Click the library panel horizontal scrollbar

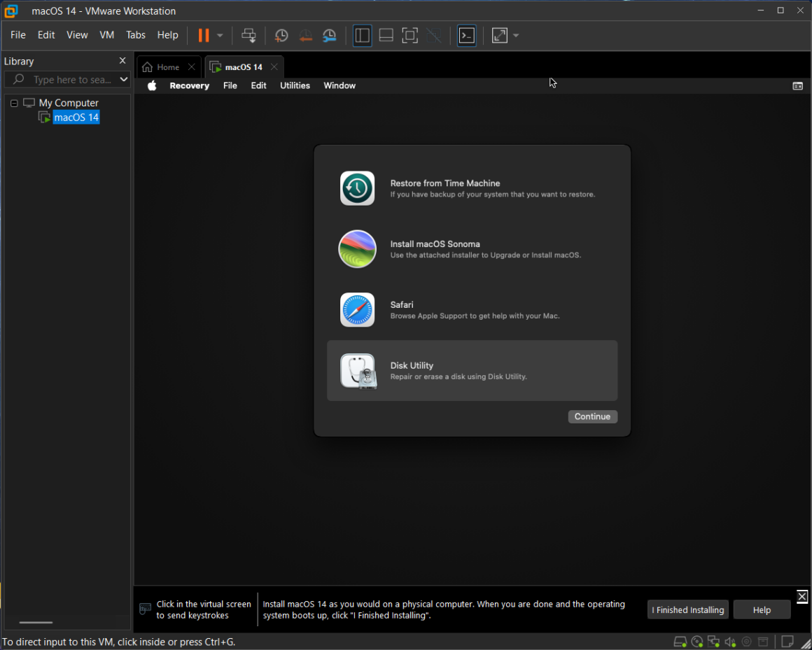tap(36, 623)
